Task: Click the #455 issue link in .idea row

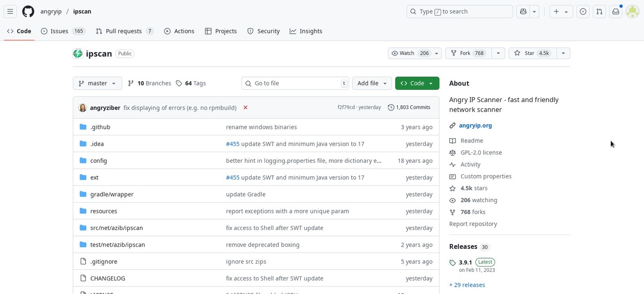Action: click(232, 144)
